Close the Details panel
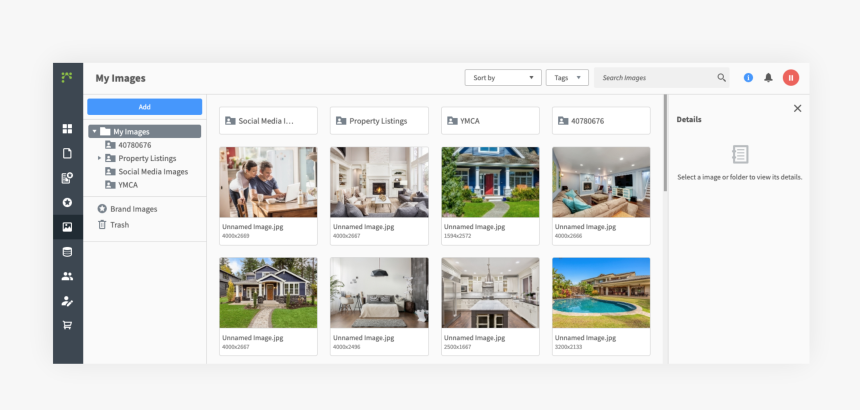 (x=797, y=109)
